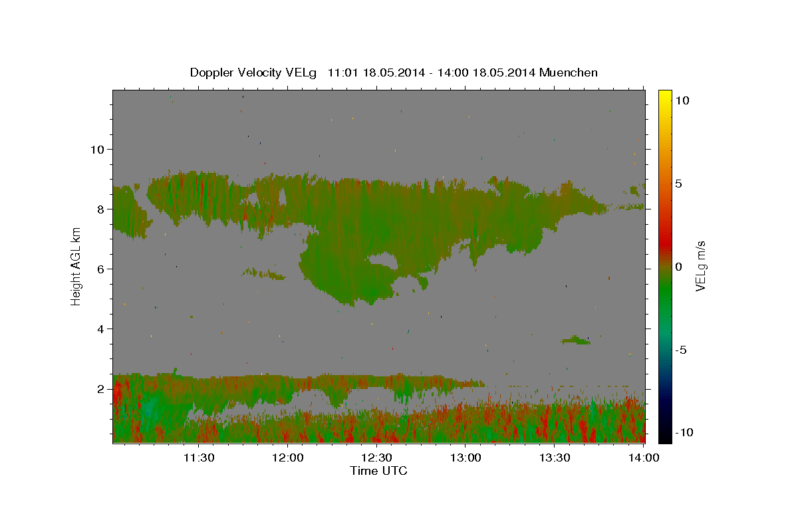Click the 13:00 time tick label

(465, 458)
